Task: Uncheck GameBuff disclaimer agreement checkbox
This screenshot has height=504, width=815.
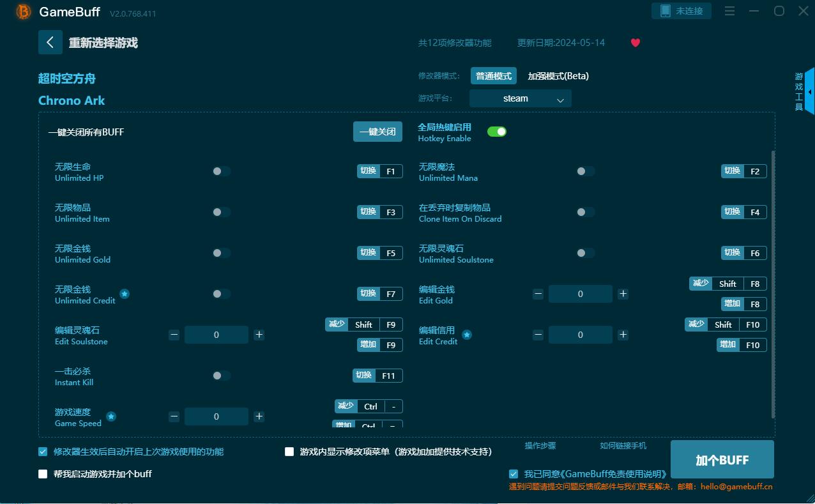Action: point(514,474)
